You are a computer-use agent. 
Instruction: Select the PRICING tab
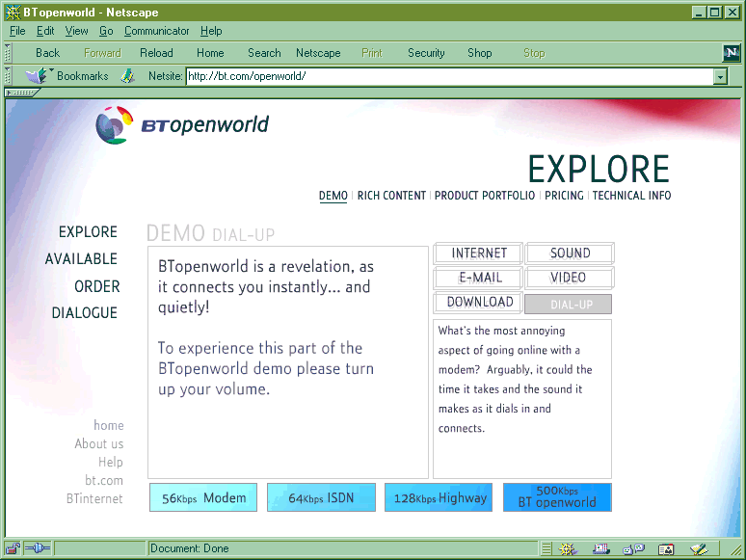(x=564, y=196)
